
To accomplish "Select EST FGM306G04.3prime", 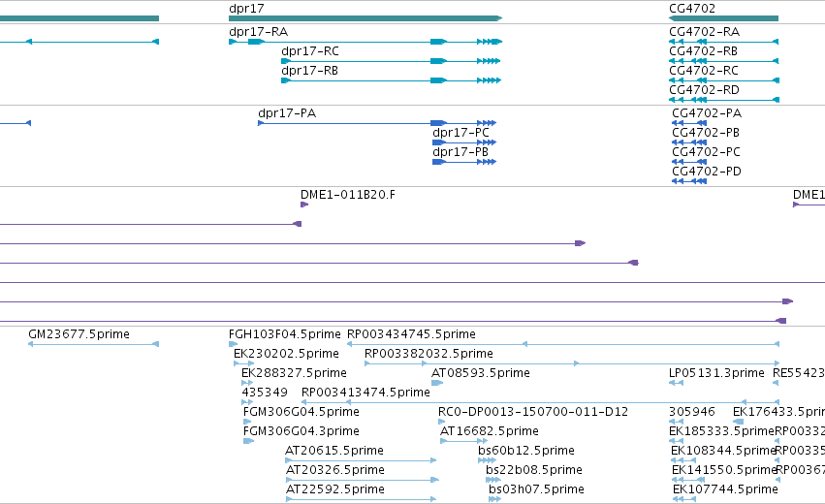I will [301, 431].
